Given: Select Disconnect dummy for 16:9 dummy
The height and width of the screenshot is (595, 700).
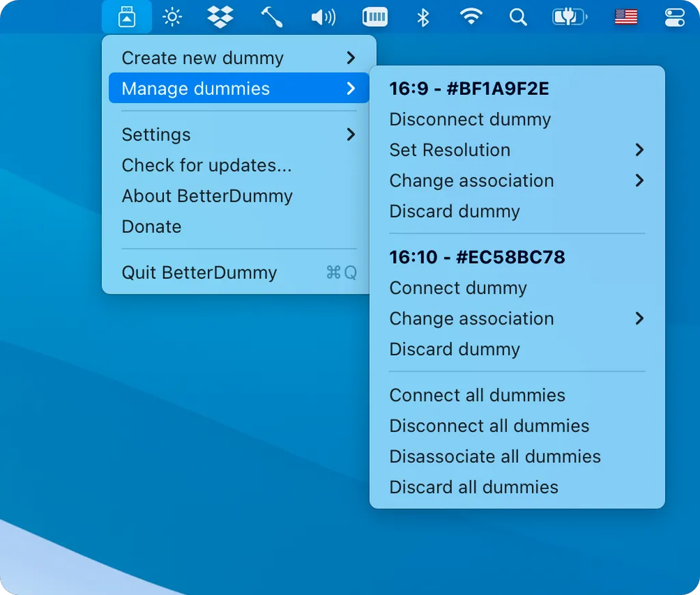Looking at the screenshot, I should click(470, 120).
